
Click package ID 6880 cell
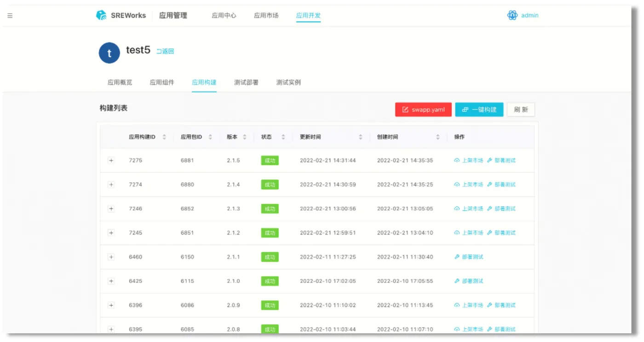187,184
